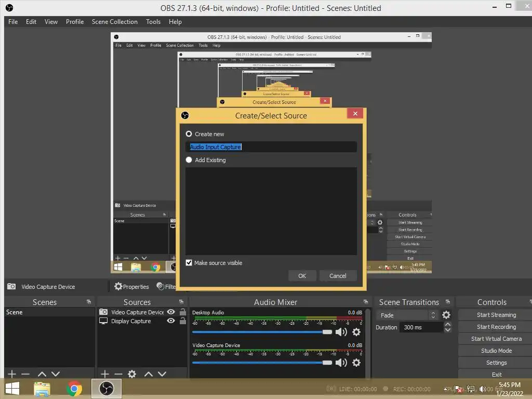This screenshot has width=532, height=399.
Task: Open Video Capture Device audio settings gear
Action: pos(356,363)
